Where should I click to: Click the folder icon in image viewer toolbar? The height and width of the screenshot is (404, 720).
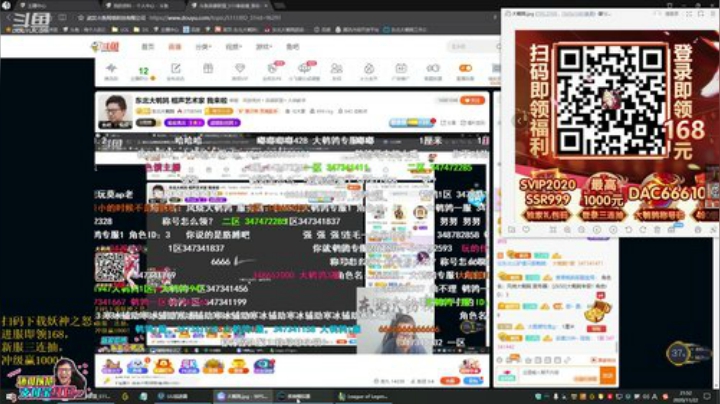click(512, 229)
